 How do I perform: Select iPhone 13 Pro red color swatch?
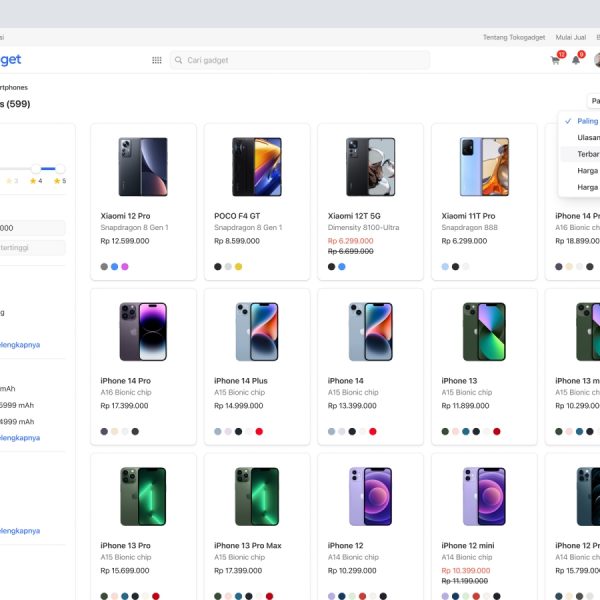[156, 596]
